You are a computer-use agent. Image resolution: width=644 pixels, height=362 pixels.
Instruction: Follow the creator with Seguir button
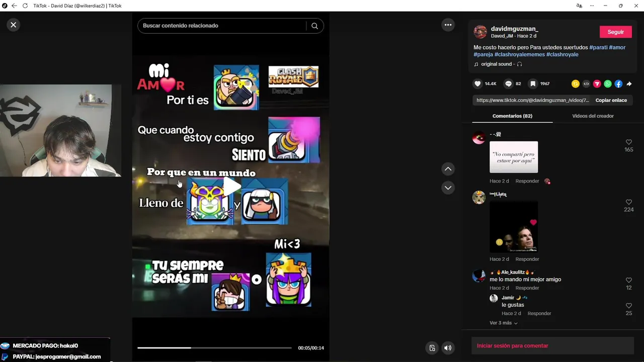pos(615,32)
